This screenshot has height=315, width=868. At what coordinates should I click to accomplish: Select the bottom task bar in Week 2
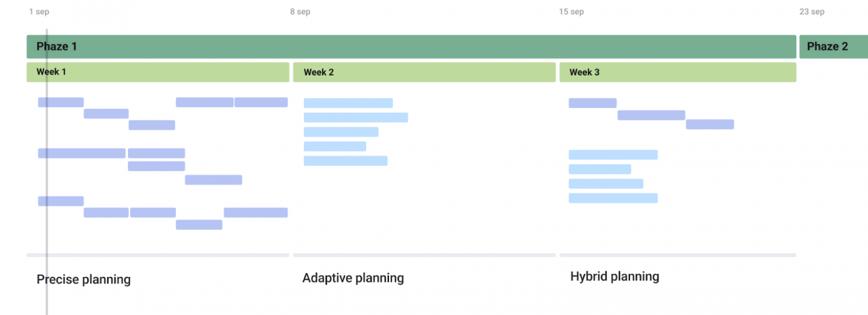pos(346,161)
